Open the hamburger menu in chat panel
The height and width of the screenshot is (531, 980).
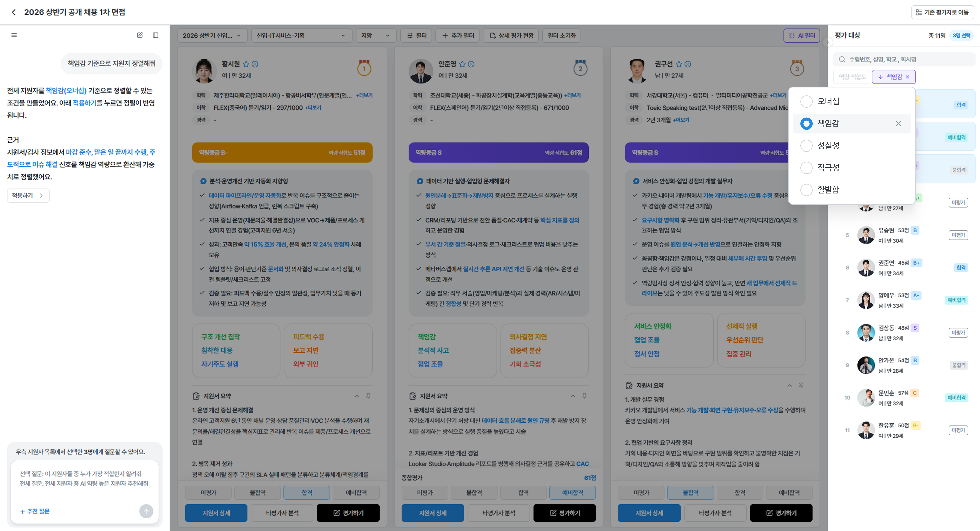point(14,35)
